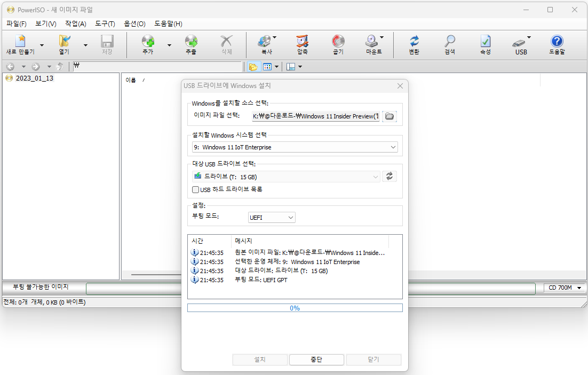Click the Install (설치) button
Viewport: 588px width, 375px height.
260,359
